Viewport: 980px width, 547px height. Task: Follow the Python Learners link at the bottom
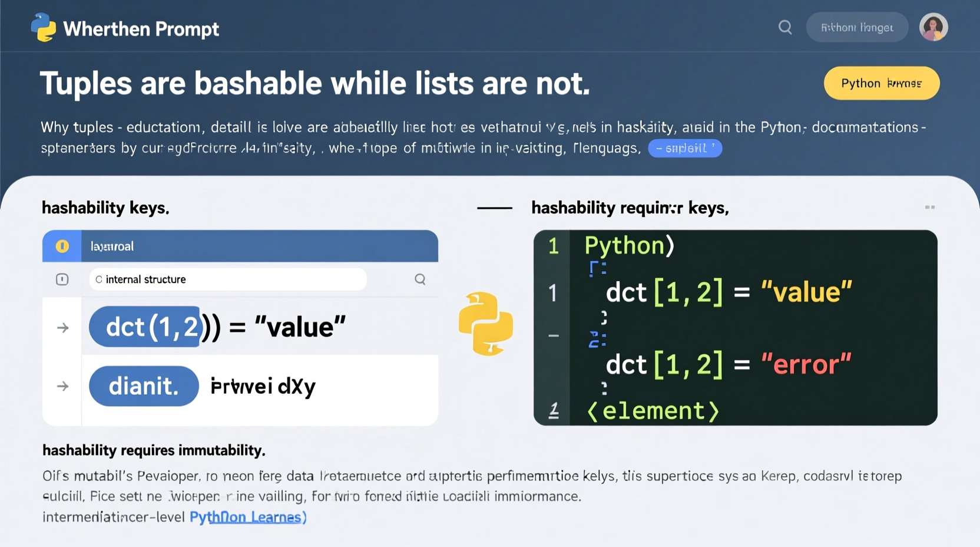[x=248, y=518]
